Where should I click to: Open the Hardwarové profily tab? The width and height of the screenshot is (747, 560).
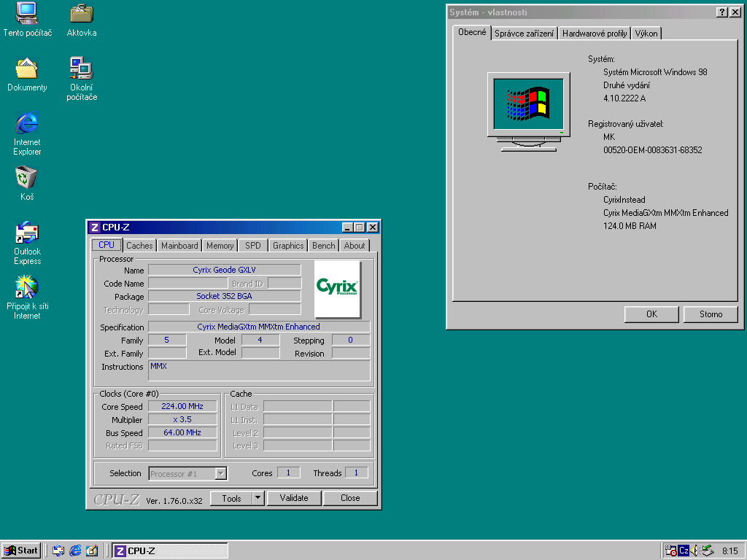(x=594, y=34)
